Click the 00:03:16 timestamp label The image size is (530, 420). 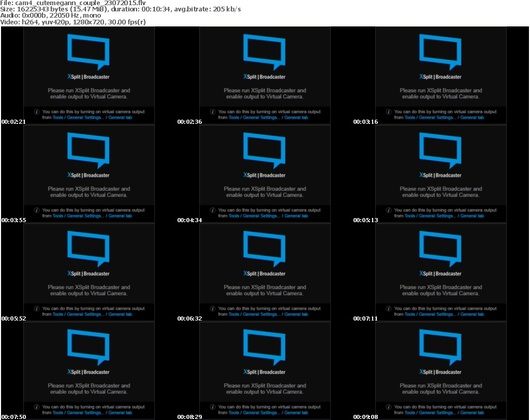click(x=365, y=122)
